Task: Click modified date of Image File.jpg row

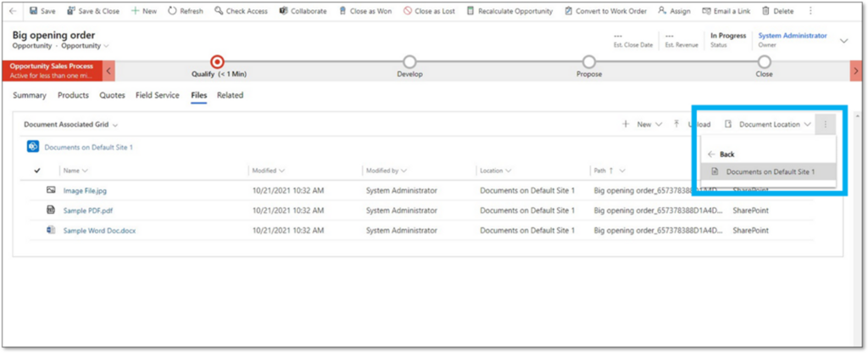Action: [288, 191]
